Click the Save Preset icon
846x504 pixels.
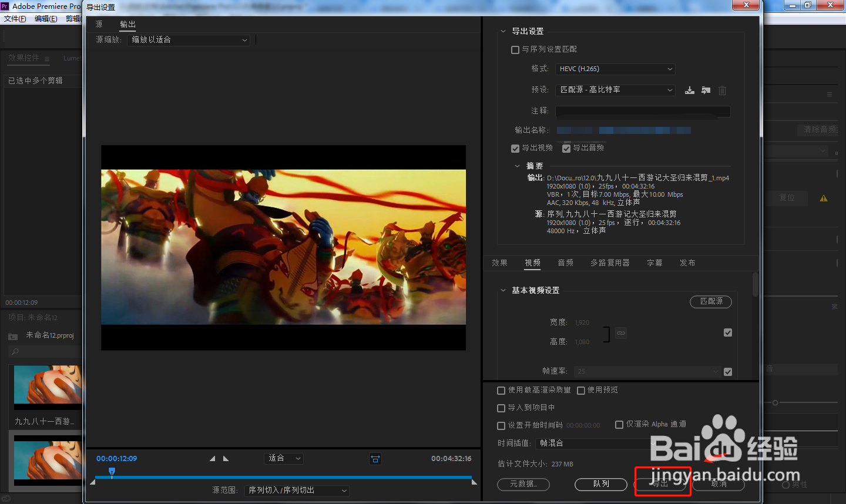690,90
